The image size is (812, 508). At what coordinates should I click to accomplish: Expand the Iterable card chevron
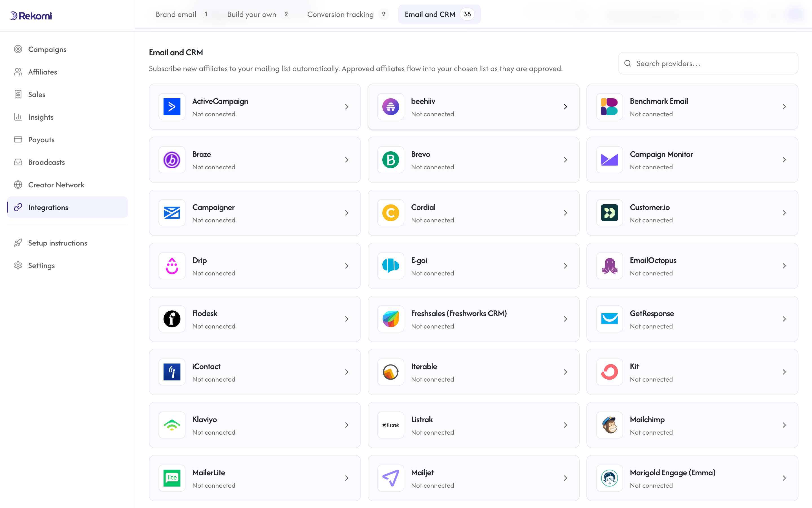pyautogui.click(x=565, y=372)
